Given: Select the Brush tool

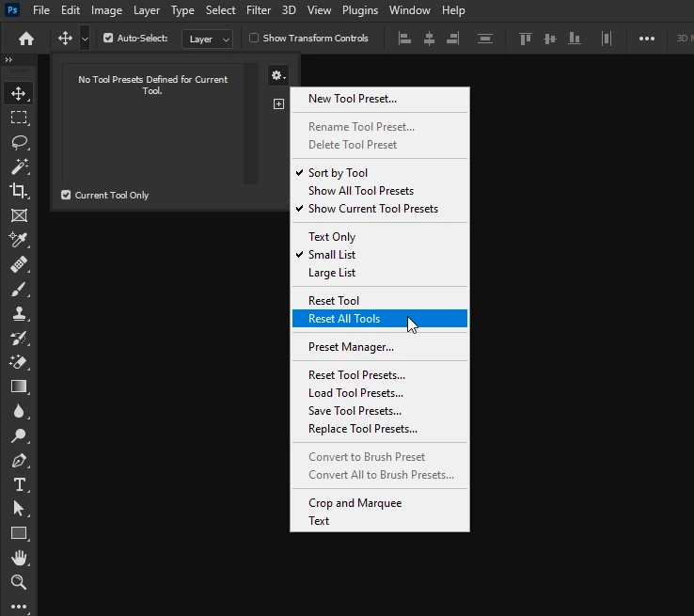Looking at the screenshot, I should click(19, 290).
